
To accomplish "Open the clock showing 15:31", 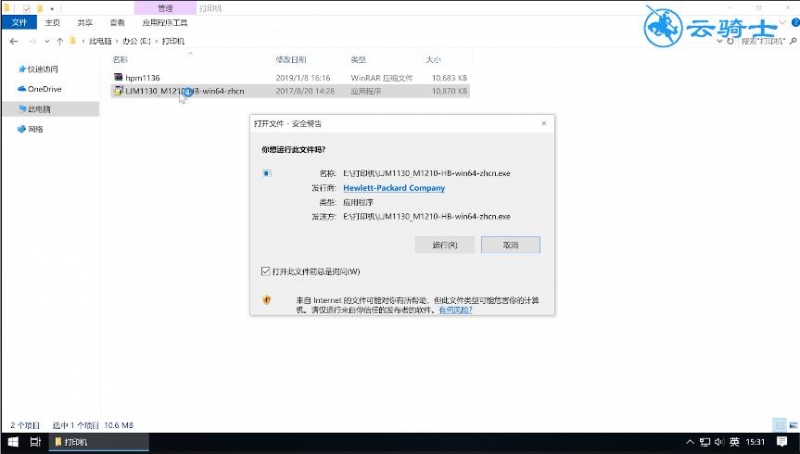I will coord(755,442).
